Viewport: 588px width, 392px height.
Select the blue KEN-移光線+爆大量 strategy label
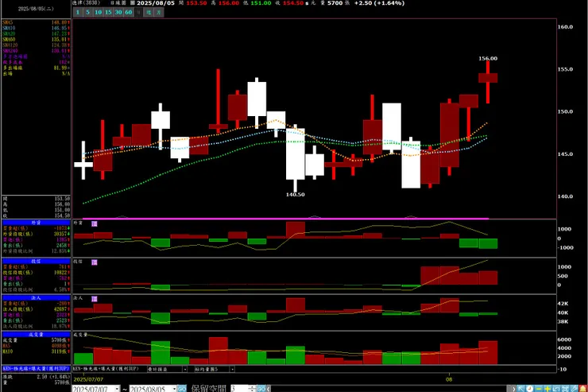pyautogui.click(x=36, y=369)
